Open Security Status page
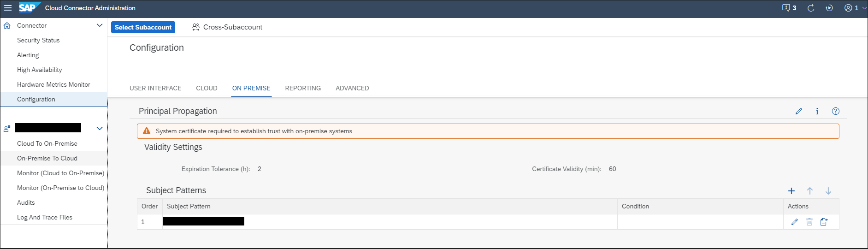 38,40
